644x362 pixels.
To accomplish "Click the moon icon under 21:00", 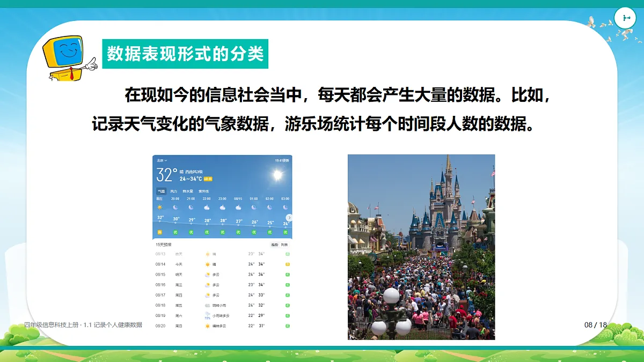I will [x=191, y=207].
